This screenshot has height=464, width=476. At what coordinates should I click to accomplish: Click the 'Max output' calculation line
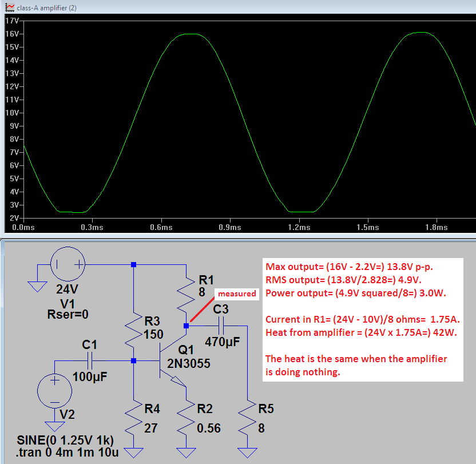click(349, 267)
